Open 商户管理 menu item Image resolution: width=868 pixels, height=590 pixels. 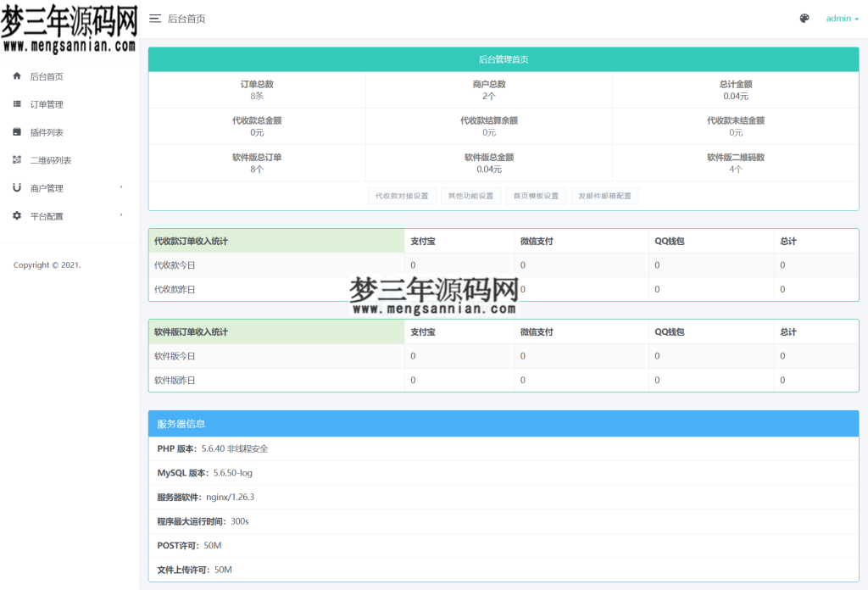pos(47,188)
